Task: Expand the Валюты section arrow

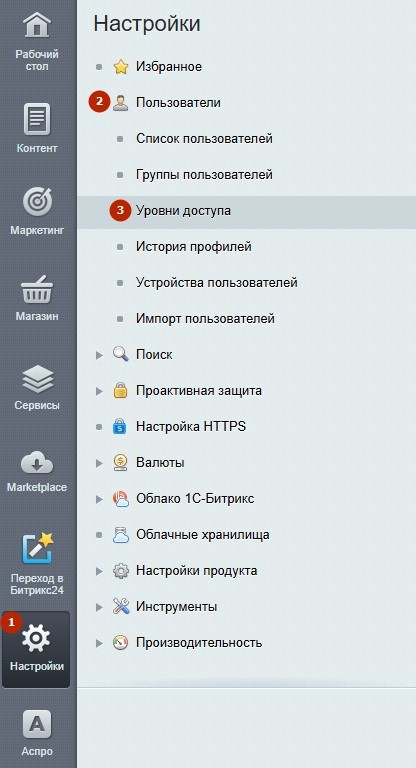Action: pyautogui.click(x=99, y=463)
